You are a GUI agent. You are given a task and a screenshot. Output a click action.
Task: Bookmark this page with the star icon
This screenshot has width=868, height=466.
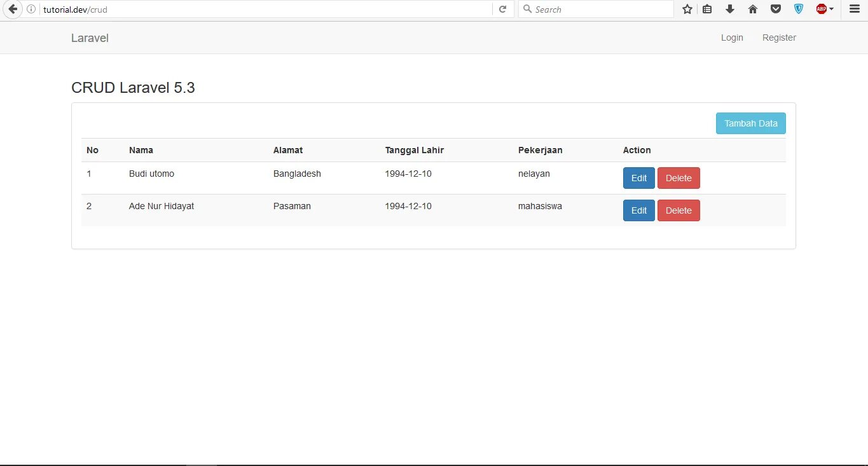tap(687, 9)
